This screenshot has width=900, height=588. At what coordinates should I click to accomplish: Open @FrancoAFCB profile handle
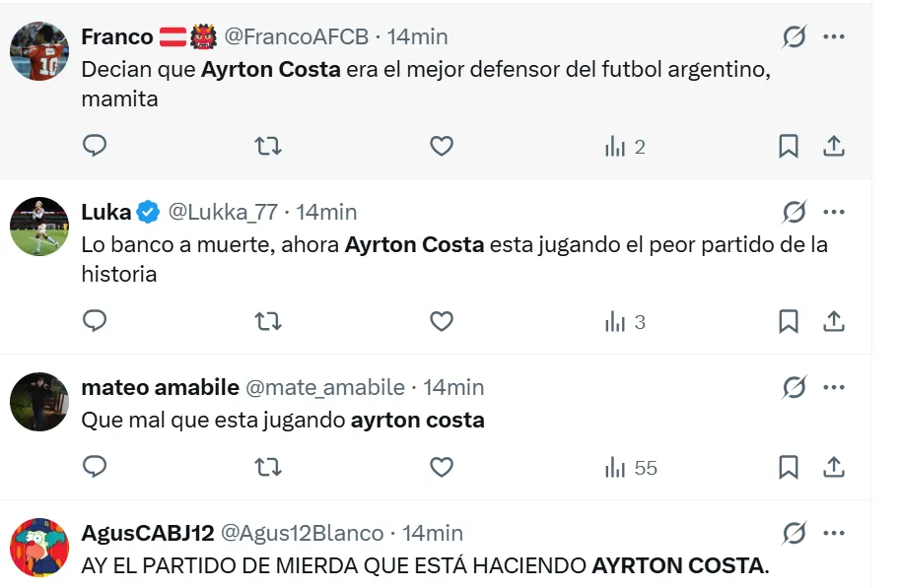pos(296,37)
